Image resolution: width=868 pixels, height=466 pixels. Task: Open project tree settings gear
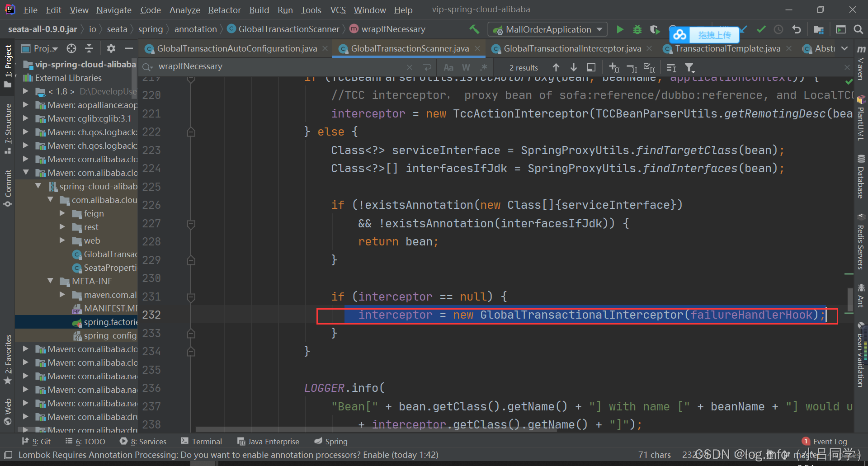(111, 48)
